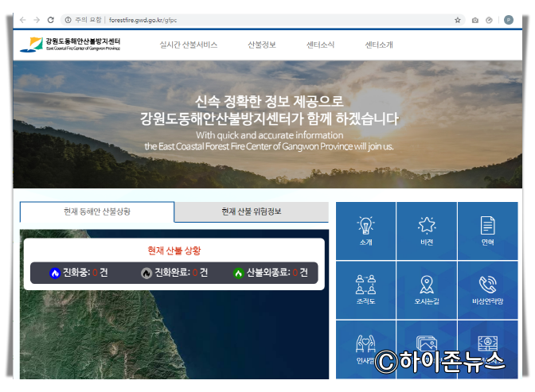Click the 현재 산불 상황 heading

174,250
